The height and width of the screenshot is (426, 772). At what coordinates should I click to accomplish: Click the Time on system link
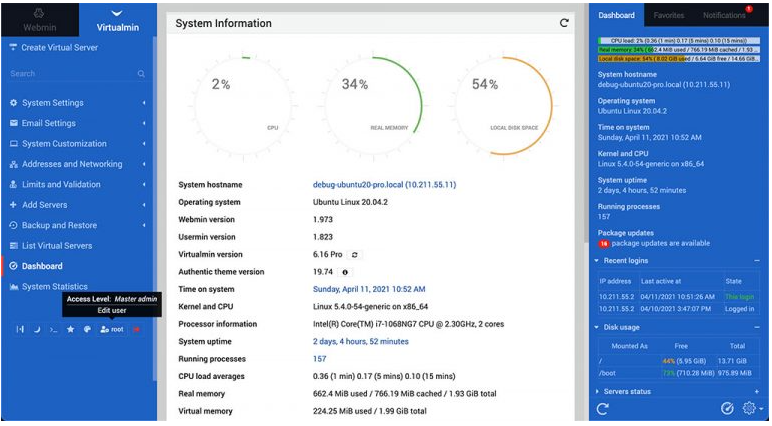coord(369,289)
